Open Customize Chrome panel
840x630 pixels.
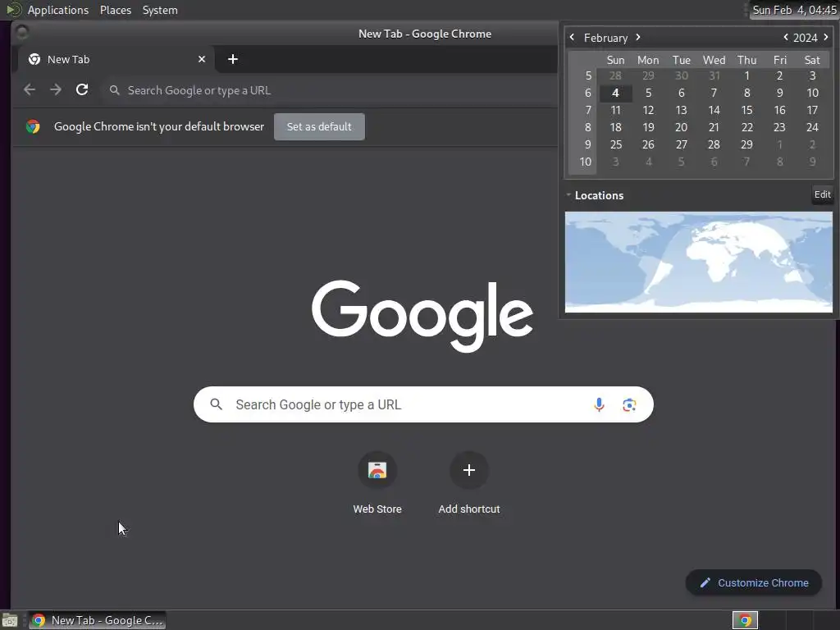[754, 582]
